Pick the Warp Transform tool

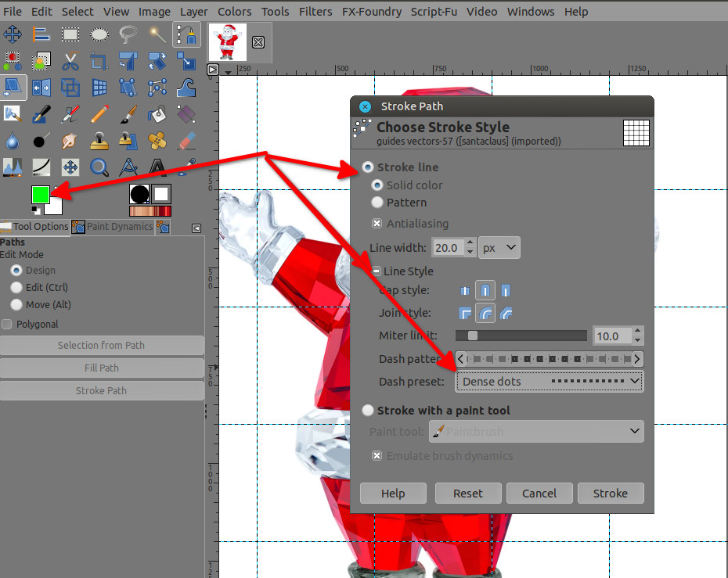coord(186,88)
